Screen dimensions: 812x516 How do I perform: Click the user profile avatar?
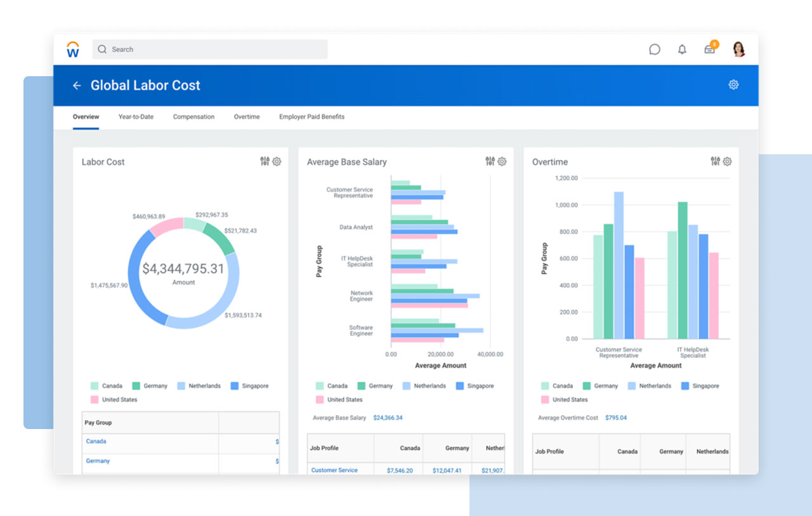click(738, 50)
